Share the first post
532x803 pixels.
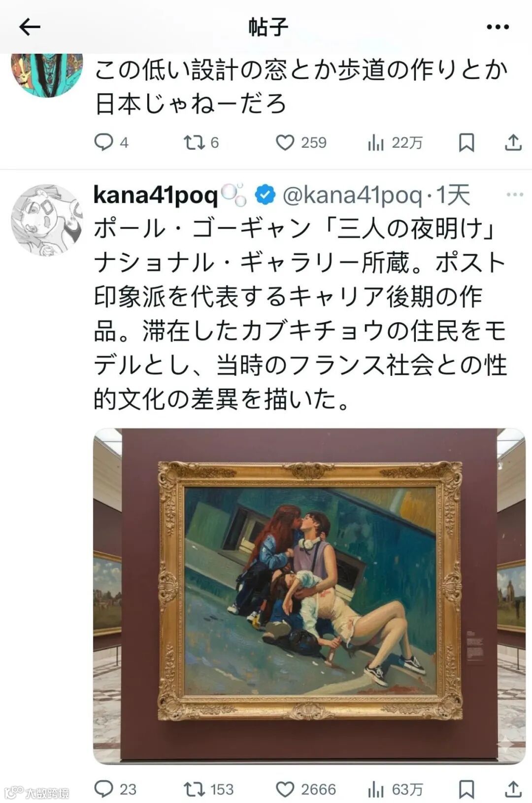coord(513,143)
